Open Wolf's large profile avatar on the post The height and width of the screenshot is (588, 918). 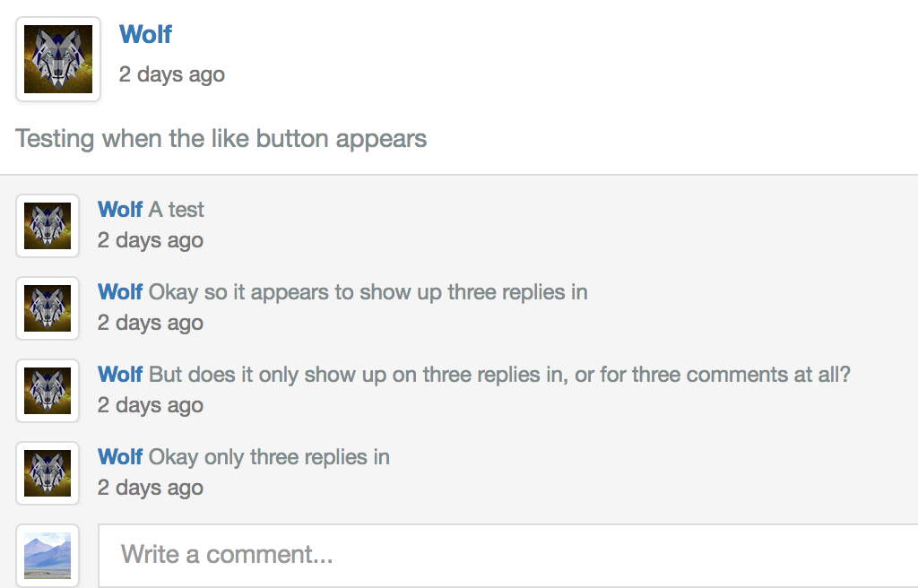[x=58, y=59]
